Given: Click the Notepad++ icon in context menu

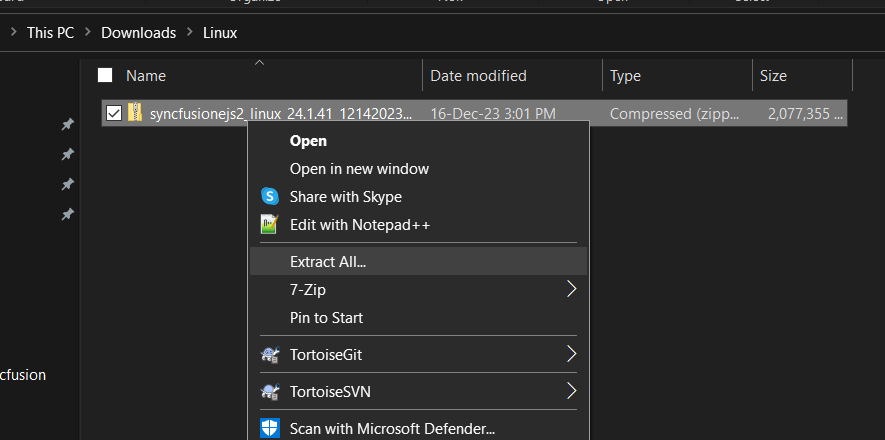Looking at the screenshot, I should pyautogui.click(x=269, y=225).
